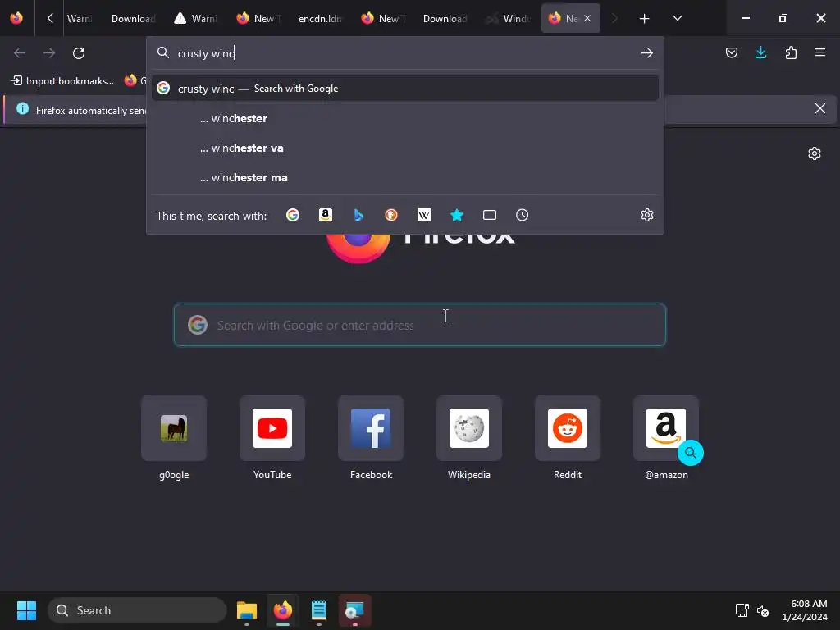
Task: Switch to the 'encdn.ldn' tab
Action: pos(320,19)
